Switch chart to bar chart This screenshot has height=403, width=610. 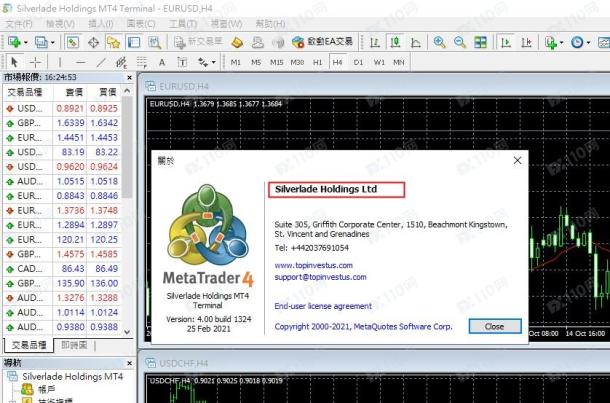click(375, 42)
